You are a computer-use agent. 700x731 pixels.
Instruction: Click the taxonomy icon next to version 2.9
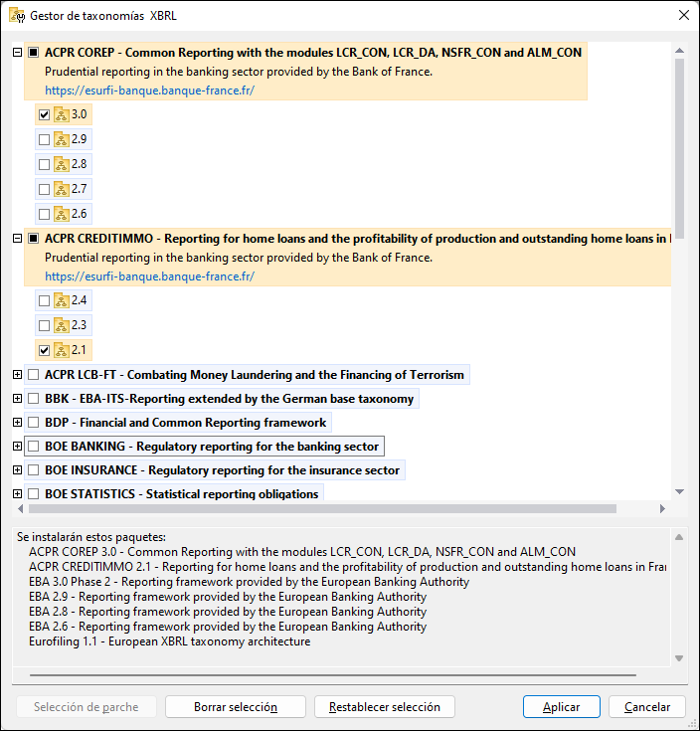pyautogui.click(x=62, y=139)
